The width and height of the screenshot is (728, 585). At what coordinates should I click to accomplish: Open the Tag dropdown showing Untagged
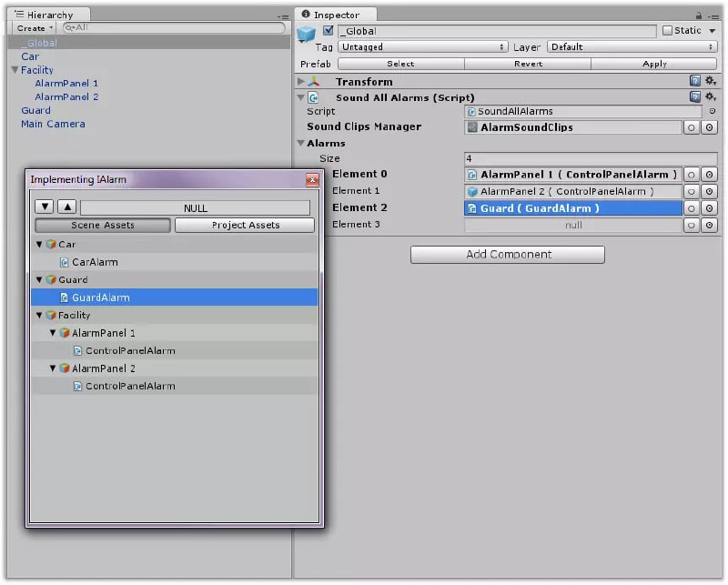[422, 47]
